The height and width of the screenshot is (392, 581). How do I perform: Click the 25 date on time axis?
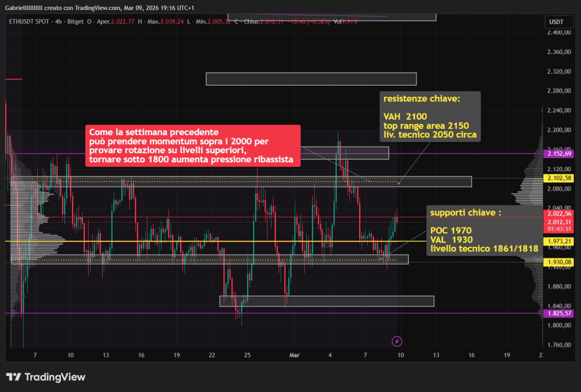point(247,355)
